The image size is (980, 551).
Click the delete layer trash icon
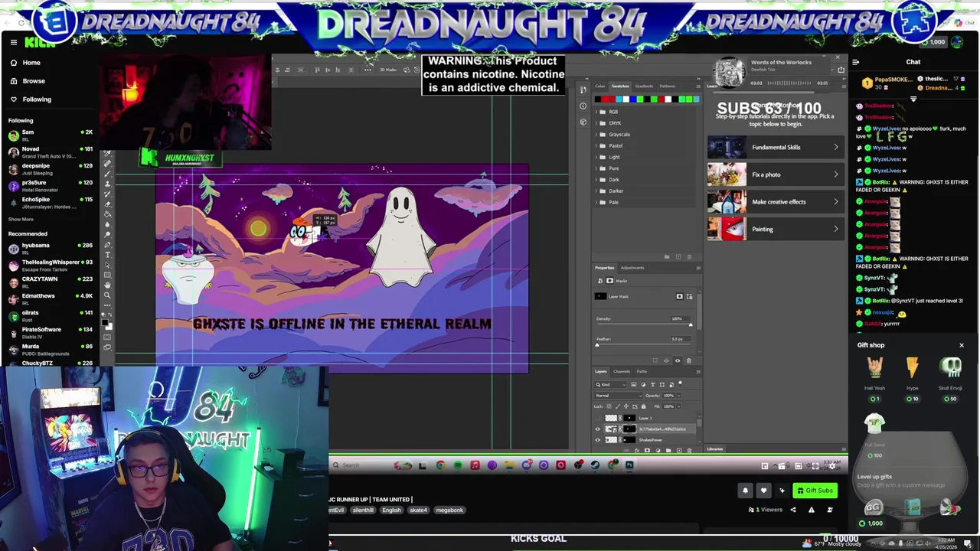[689, 450]
